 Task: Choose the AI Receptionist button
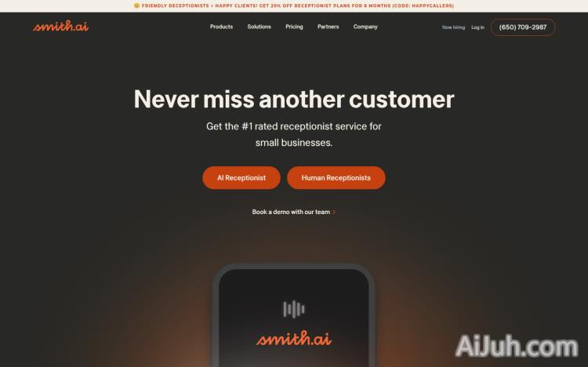point(241,178)
